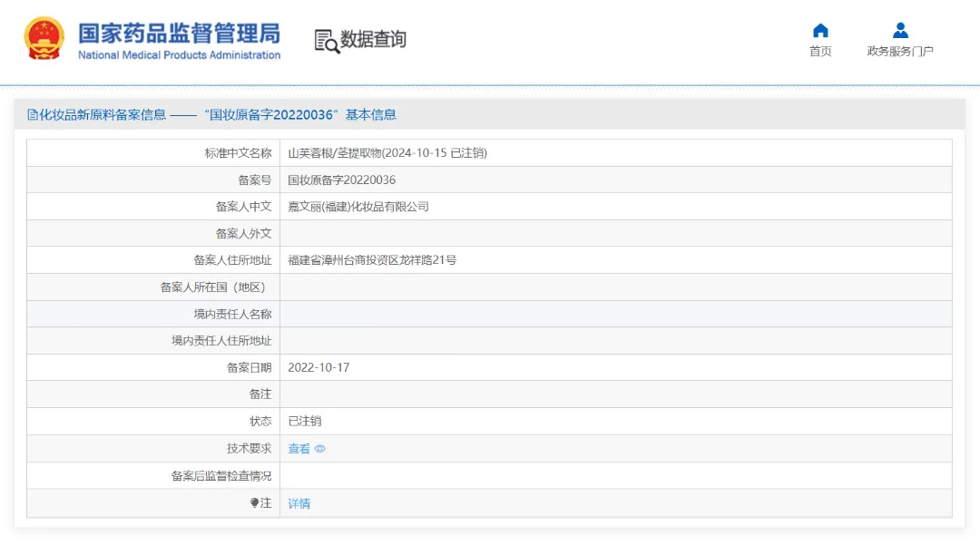Click the 备案后监督检查情况 label
Image resolution: width=980 pixels, height=545 pixels.
click(221, 476)
